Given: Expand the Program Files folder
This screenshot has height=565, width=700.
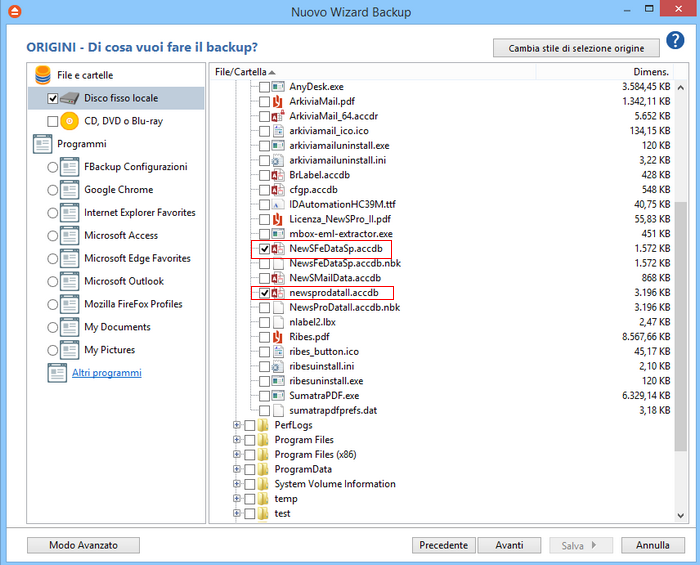Looking at the screenshot, I should 237,440.
